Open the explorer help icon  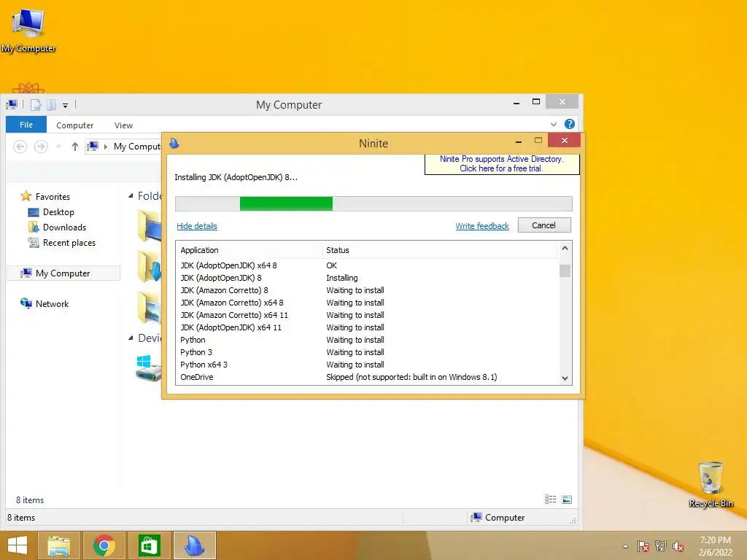[569, 124]
